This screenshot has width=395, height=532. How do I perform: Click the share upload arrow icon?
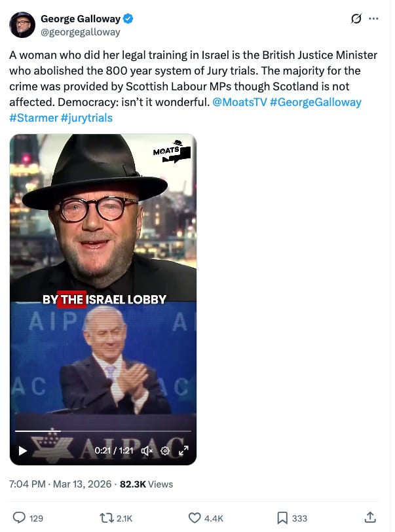(370, 518)
